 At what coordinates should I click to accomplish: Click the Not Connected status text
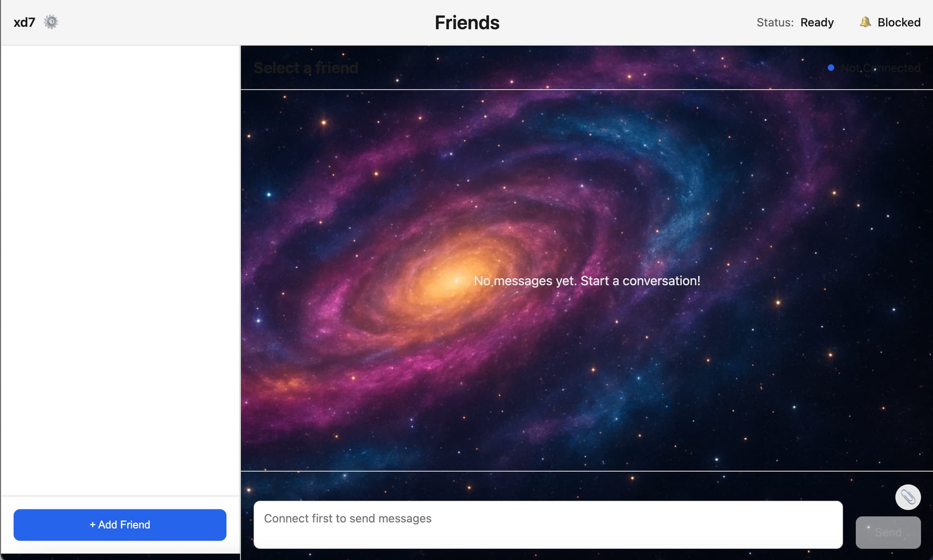pyautogui.click(x=881, y=68)
